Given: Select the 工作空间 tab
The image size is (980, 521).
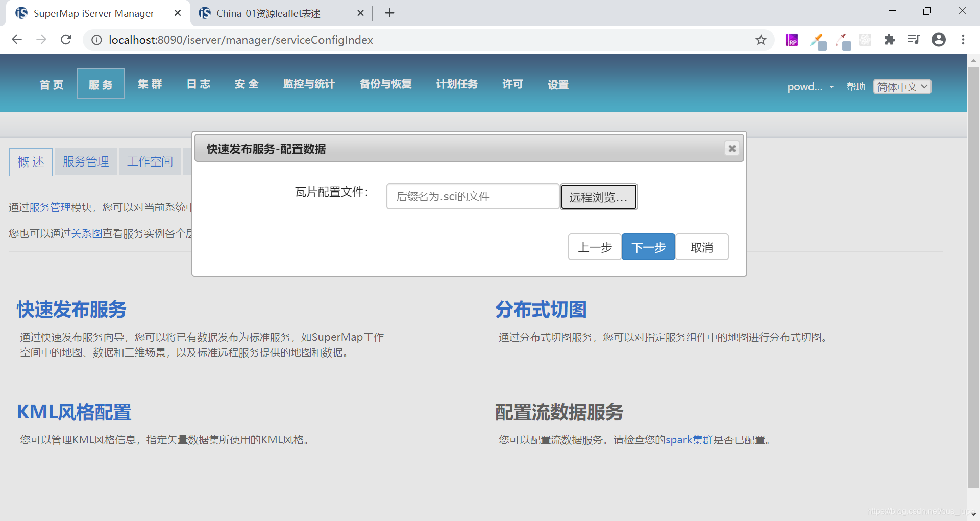Looking at the screenshot, I should coord(150,162).
